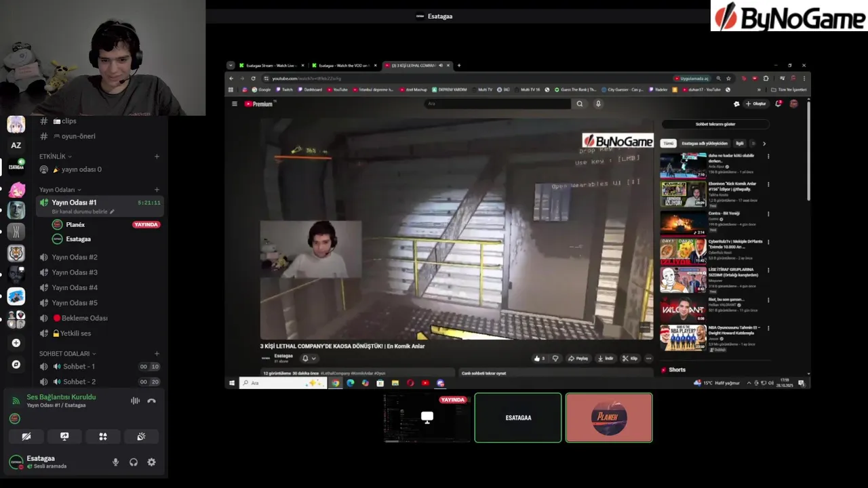Open YouTube notifications bell
This screenshot has height=488, width=868.
[778, 104]
